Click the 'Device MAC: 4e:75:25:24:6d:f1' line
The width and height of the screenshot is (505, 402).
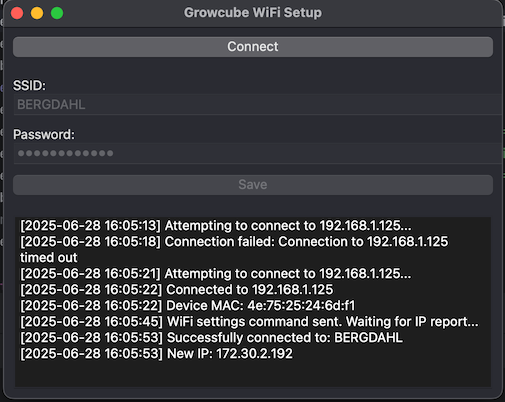point(188,306)
